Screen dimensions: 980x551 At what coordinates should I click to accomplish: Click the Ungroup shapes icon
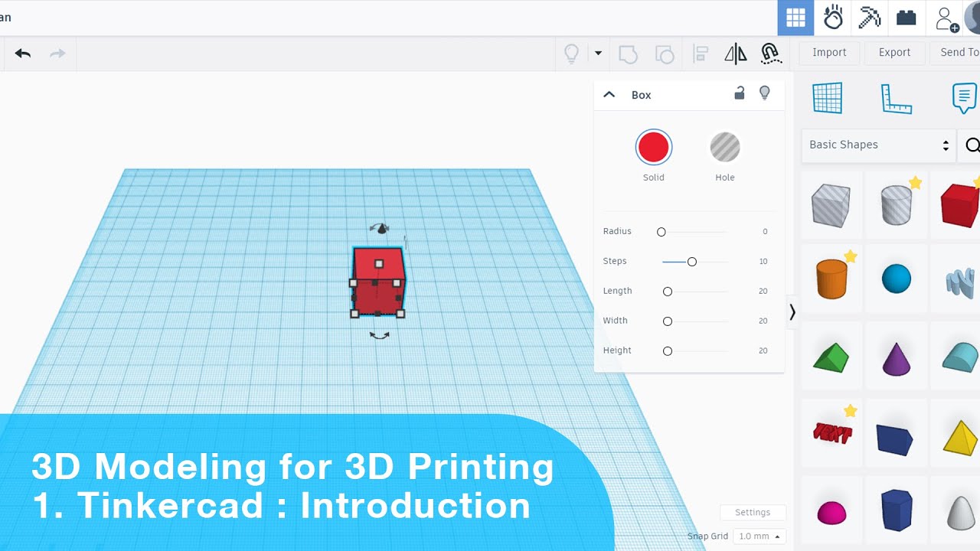pos(665,54)
